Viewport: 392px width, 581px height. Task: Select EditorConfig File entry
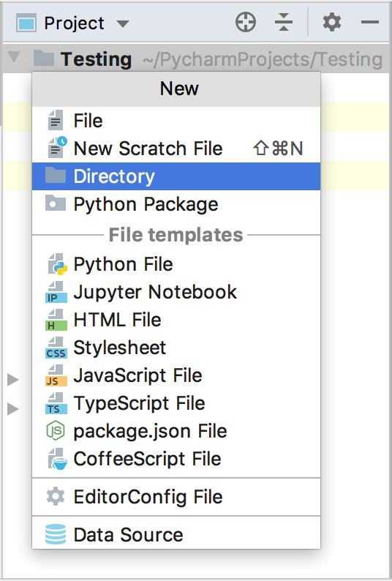tap(176, 497)
